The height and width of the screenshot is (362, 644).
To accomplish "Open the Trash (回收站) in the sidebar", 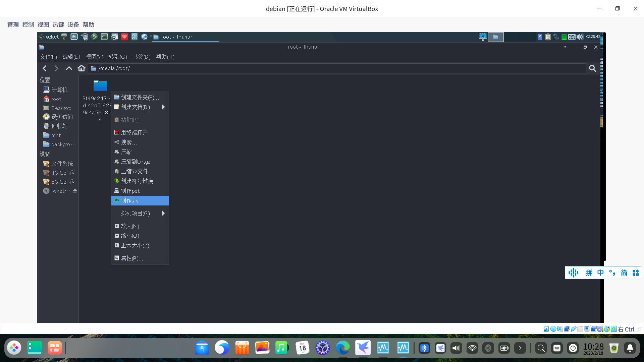I will pyautogui.click(x=59, y=126).
